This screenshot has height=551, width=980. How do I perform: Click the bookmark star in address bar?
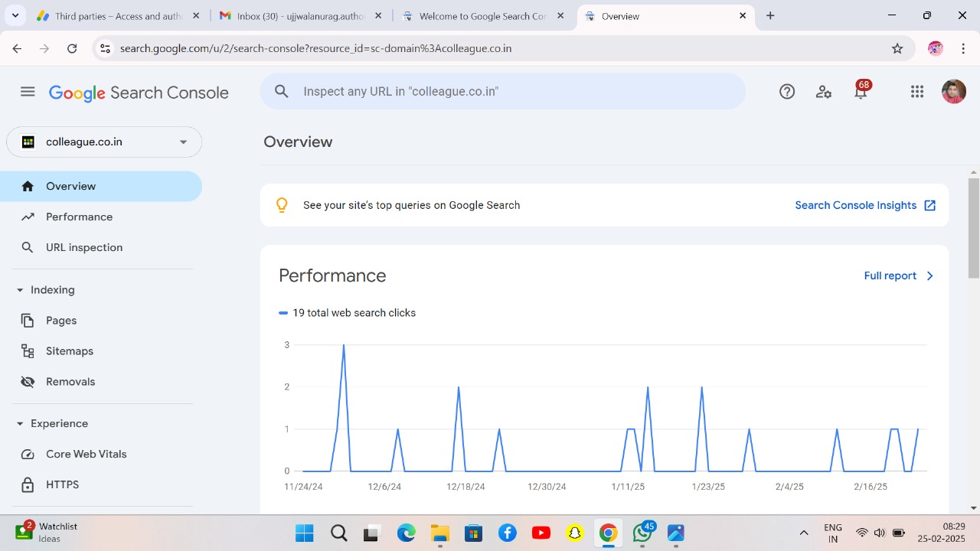point(897,48)
